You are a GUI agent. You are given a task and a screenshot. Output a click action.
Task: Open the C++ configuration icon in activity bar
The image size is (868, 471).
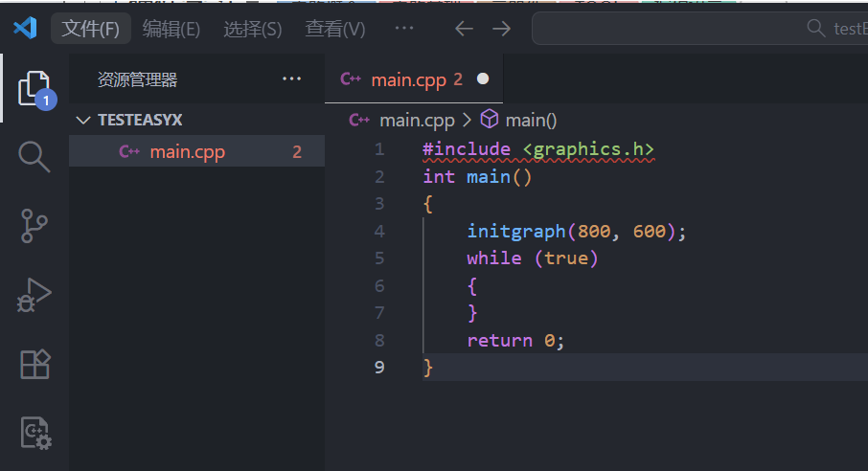36,433
